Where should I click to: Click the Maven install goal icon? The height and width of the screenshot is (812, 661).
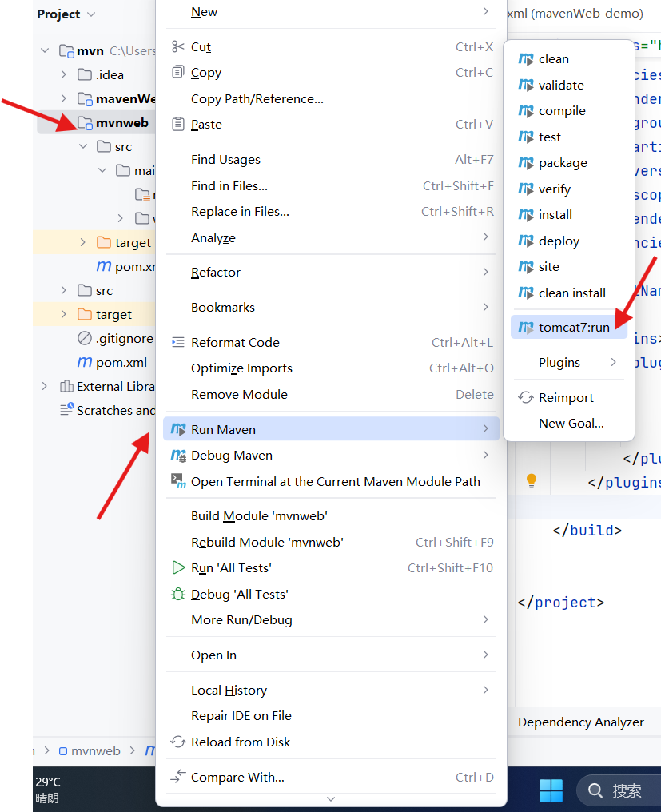click(525, 214)
